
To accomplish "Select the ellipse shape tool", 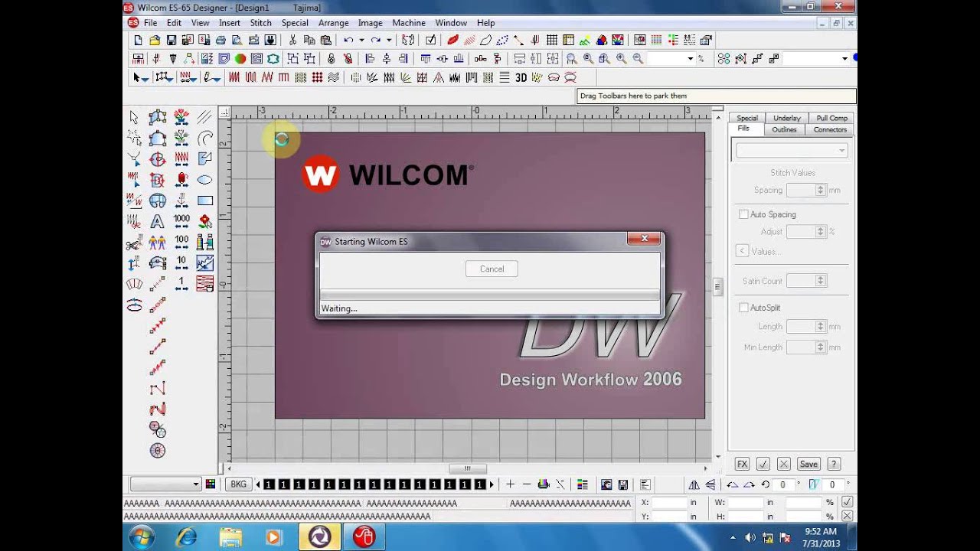I will coord(204,180).
